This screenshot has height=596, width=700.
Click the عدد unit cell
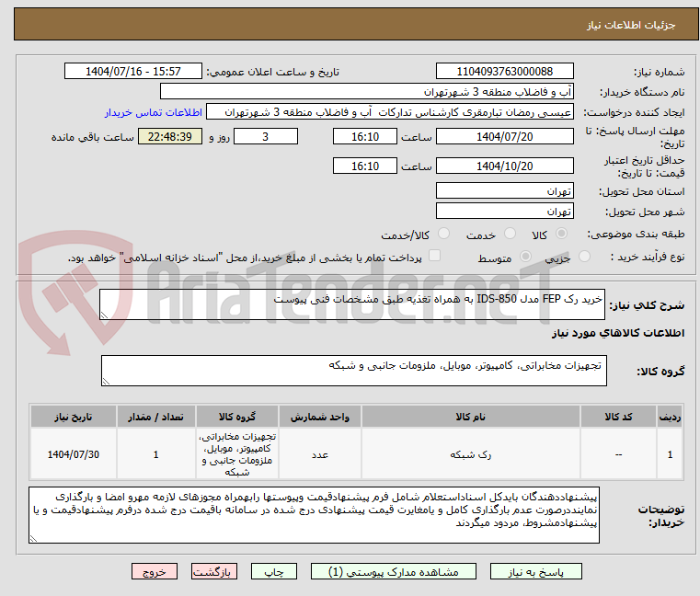tap(319, 454)
